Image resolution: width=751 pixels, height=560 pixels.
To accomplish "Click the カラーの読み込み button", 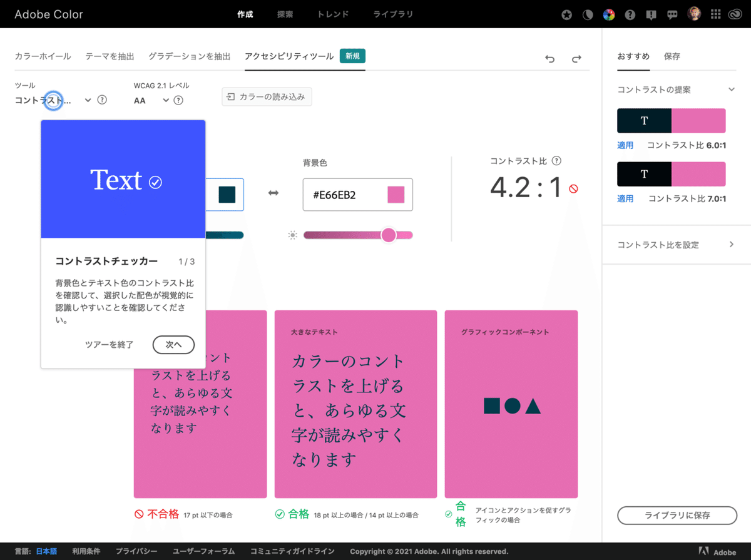I will pyautogui.click(x=267, y=97).
